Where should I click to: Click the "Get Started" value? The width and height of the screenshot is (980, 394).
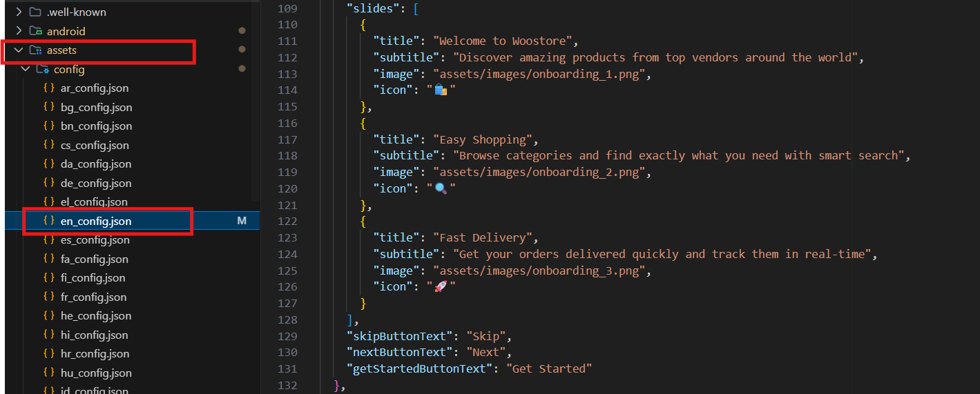549,368
